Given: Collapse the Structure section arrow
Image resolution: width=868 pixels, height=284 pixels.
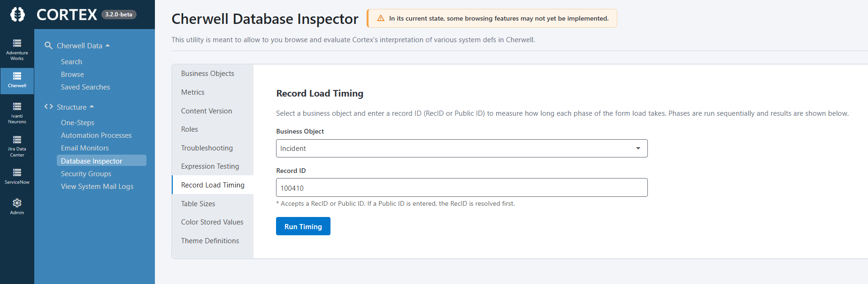Looking at the screenshot, I should (92, 107).
